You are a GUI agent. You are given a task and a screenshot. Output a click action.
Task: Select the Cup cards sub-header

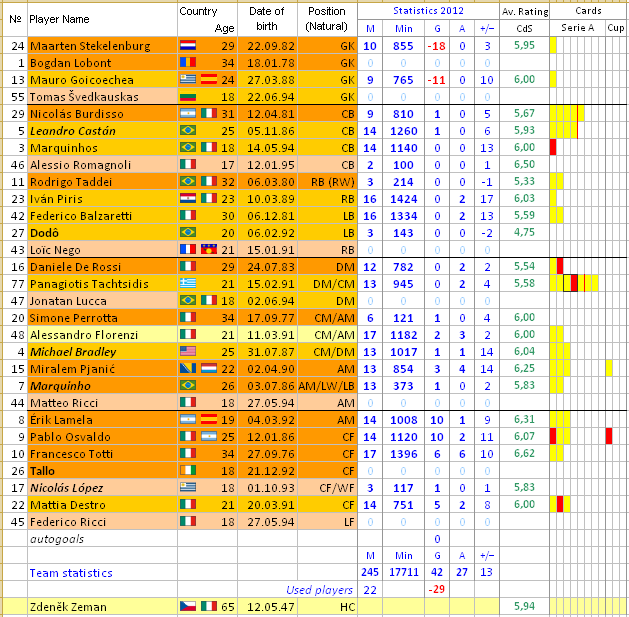click(615, 28)
